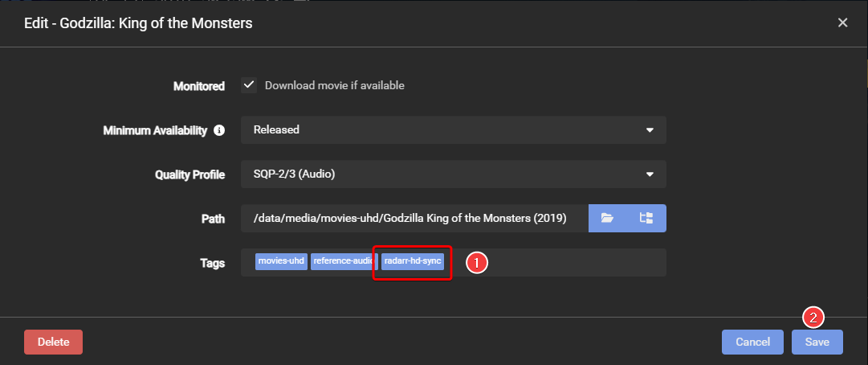The width and height of the screenshot is (868, 365).
Task: Toggle the Monitored checkbox
Action: click(249, 85)
